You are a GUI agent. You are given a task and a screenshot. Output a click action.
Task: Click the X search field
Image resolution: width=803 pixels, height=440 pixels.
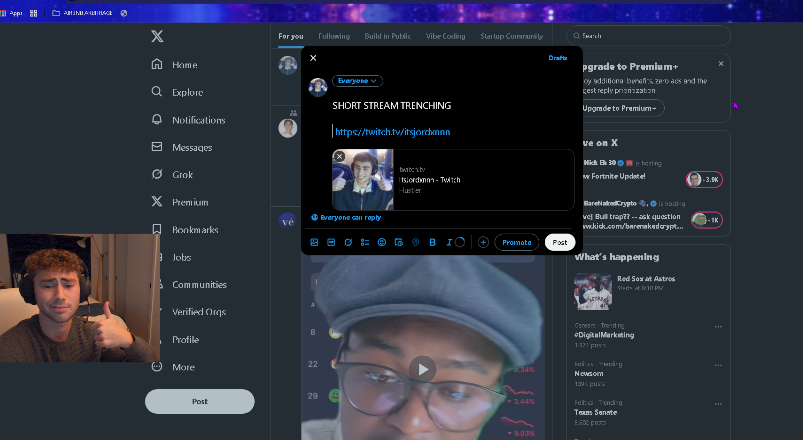point(648,36)
